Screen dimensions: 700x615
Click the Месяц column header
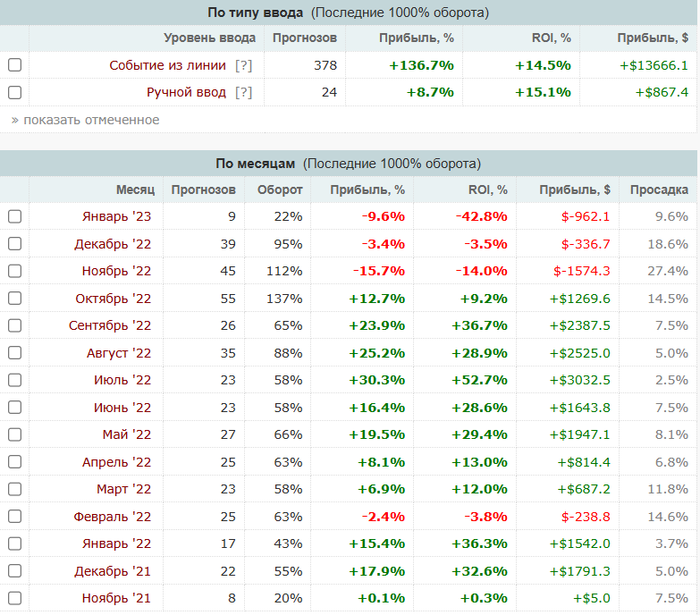[x=135, y=190]
